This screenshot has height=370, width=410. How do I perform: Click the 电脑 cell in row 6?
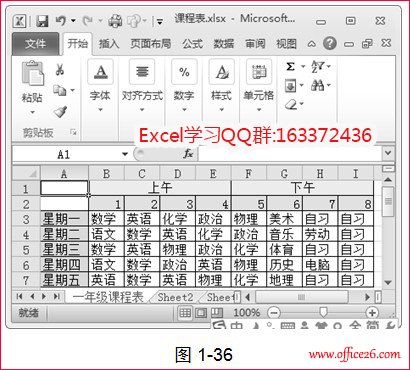pyautogui.click(x=320, y=265)
